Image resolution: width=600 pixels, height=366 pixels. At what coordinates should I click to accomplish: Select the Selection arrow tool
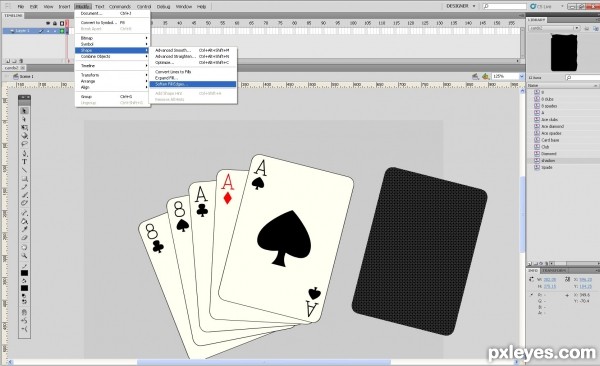[24, 111]
